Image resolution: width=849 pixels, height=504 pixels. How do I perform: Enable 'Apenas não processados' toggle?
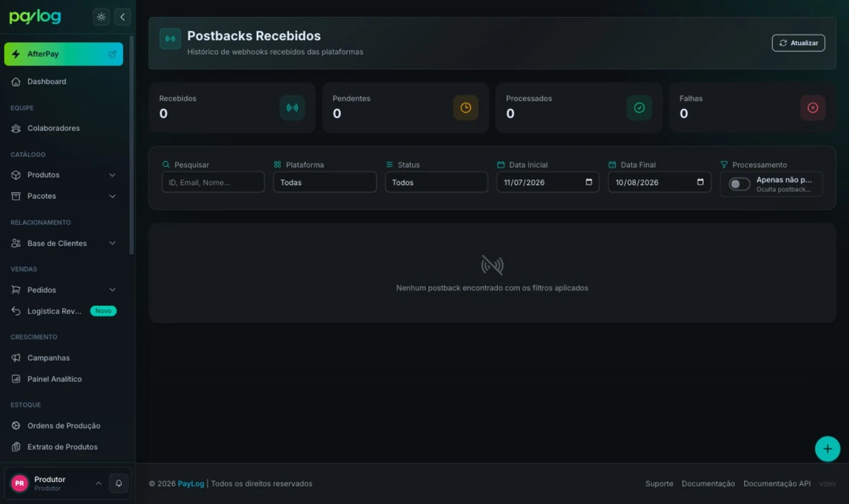(x=739, y=184)
